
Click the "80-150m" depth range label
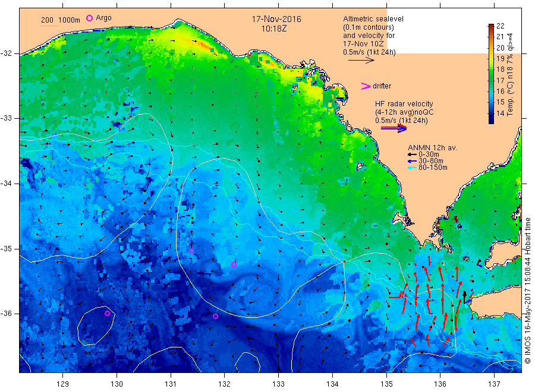coord(433,167)
